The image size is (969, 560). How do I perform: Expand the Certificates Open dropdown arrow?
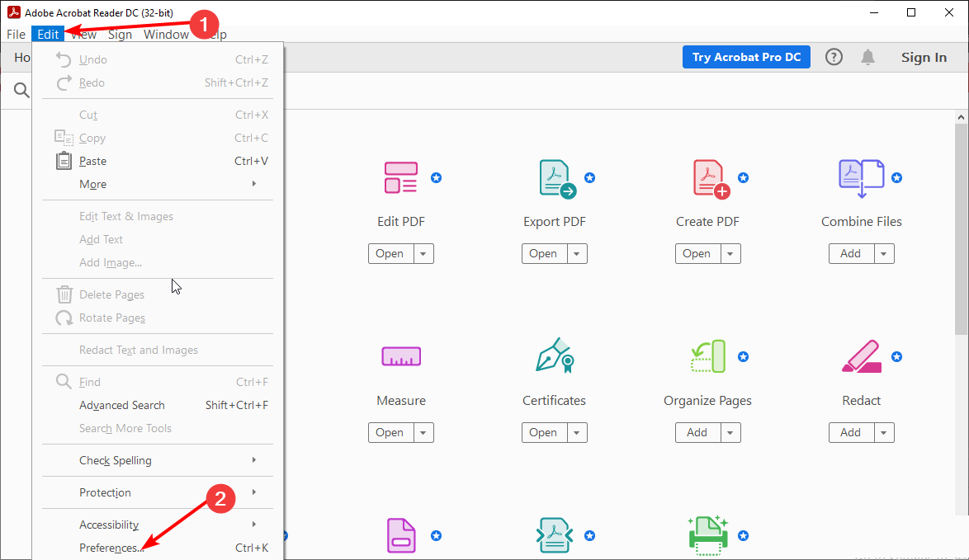click(x=577, y=433)
